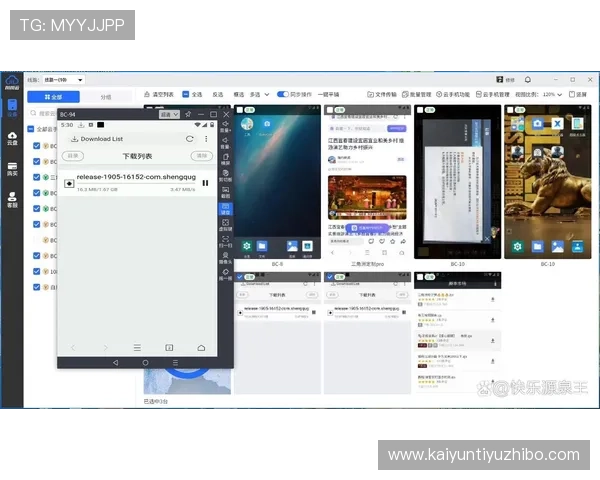Switch to the 全部 tab
The height and width of the screenshot is (480, 600).
[53, 97]
